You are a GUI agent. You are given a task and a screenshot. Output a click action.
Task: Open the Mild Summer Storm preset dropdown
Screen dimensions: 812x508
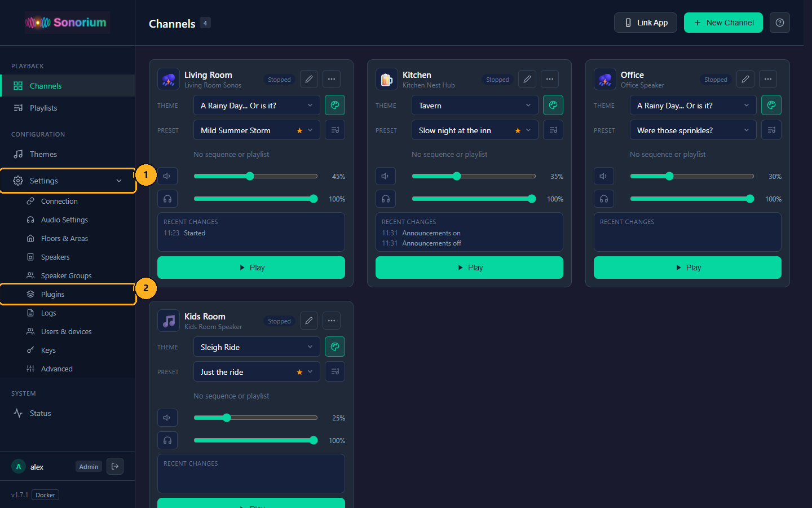point(257,130)
